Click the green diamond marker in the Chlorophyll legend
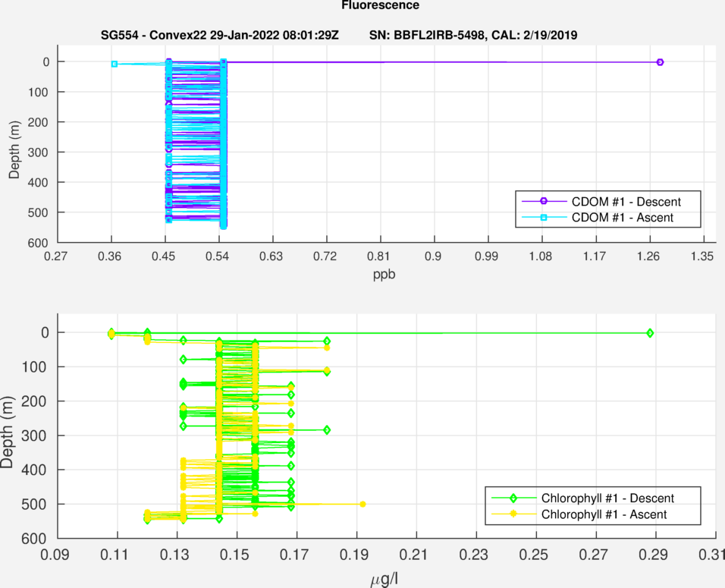725x588 pixels. click(x=513, y=498)
